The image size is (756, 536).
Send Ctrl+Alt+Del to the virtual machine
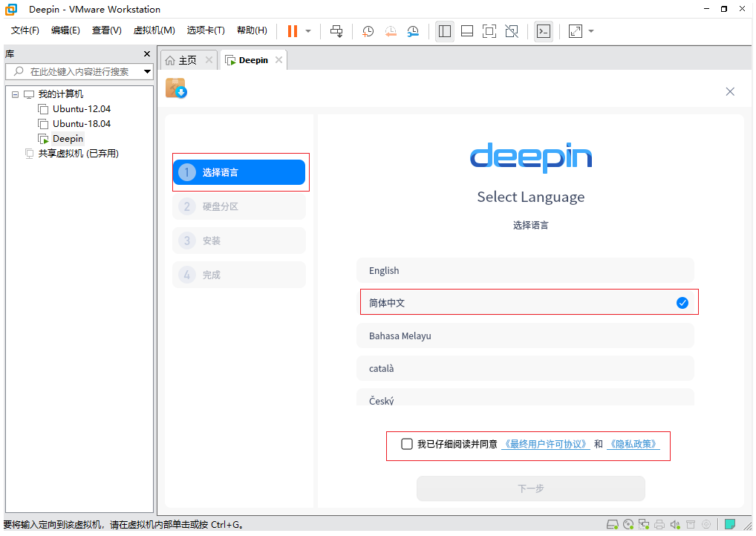(x=336, y=31)
